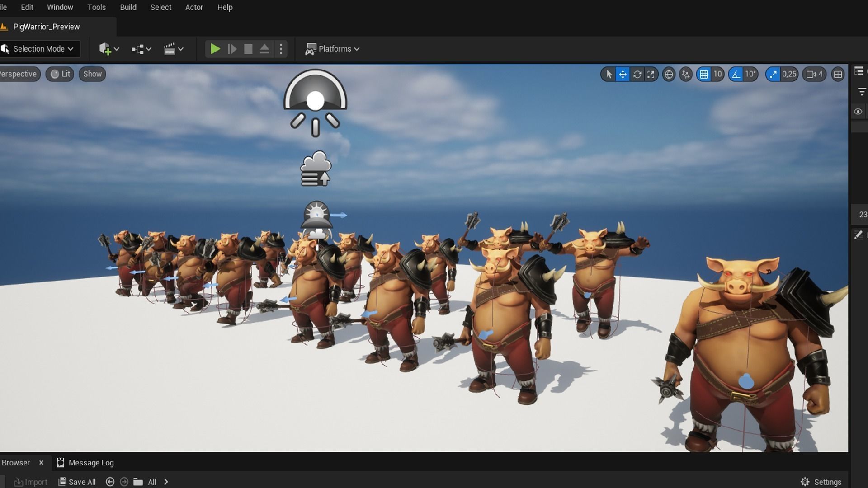
Task: Open the Actor menu
Action: [x=194, y=7]
